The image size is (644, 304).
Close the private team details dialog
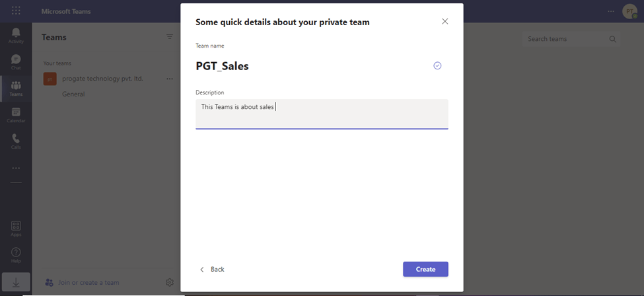[x=445, y=21]
